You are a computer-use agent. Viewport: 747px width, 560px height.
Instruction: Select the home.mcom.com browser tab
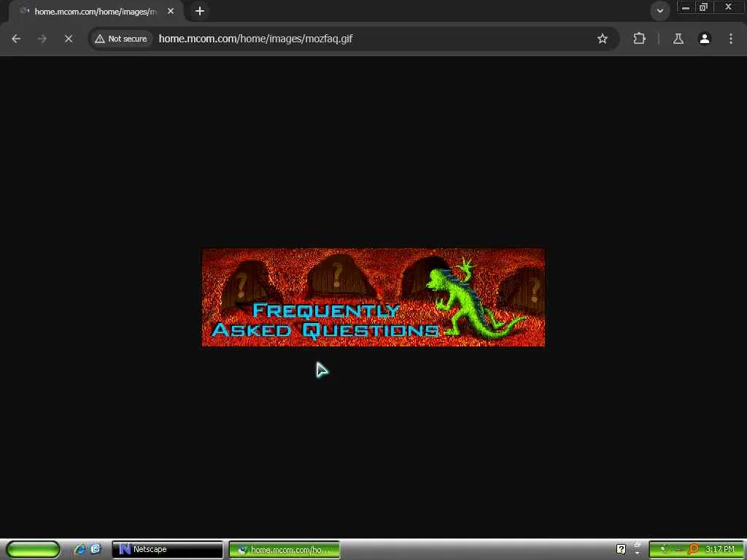pos(96,12)
